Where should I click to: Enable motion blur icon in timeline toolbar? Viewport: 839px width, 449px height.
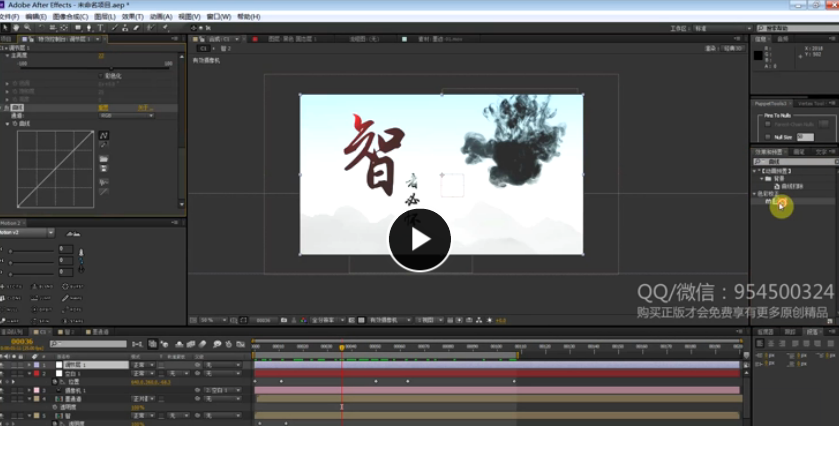pos(203,344)
